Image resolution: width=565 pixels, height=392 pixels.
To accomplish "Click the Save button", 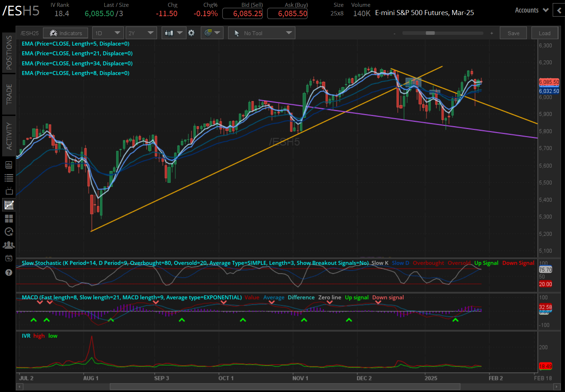I will [513, 33].
